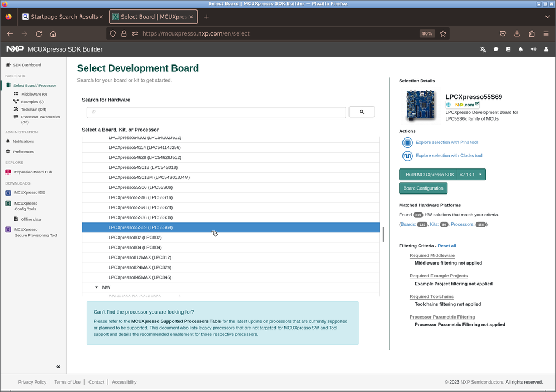
Task: Click the NXP logo
Action: click(15, 49)
